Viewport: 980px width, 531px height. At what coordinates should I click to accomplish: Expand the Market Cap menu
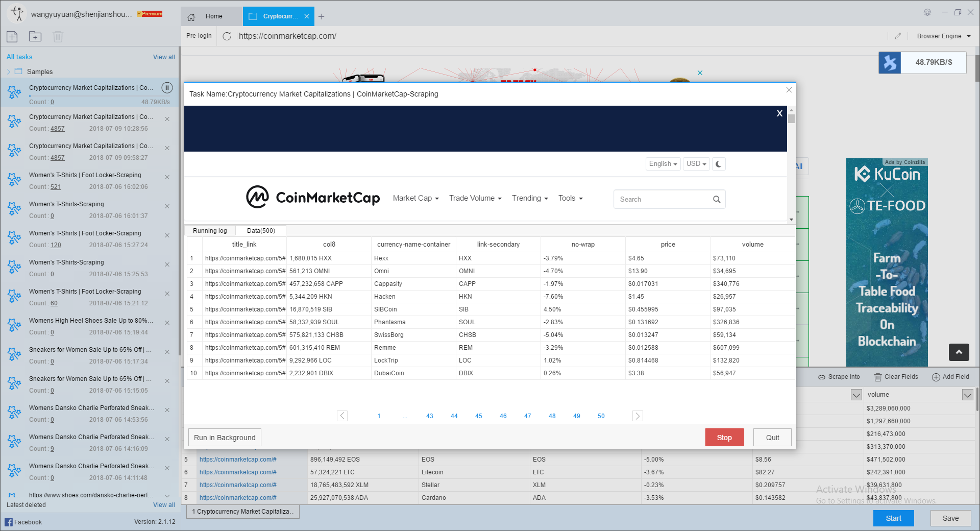[415, 198]
